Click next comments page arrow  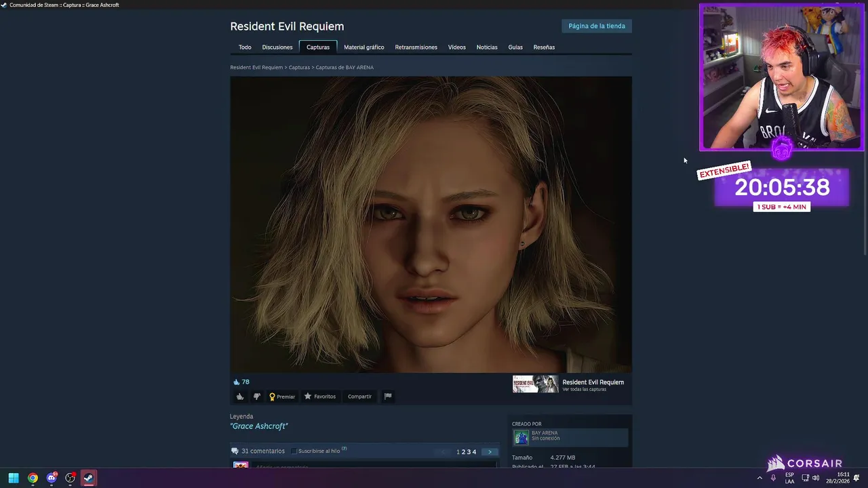[x=490, y=451]
